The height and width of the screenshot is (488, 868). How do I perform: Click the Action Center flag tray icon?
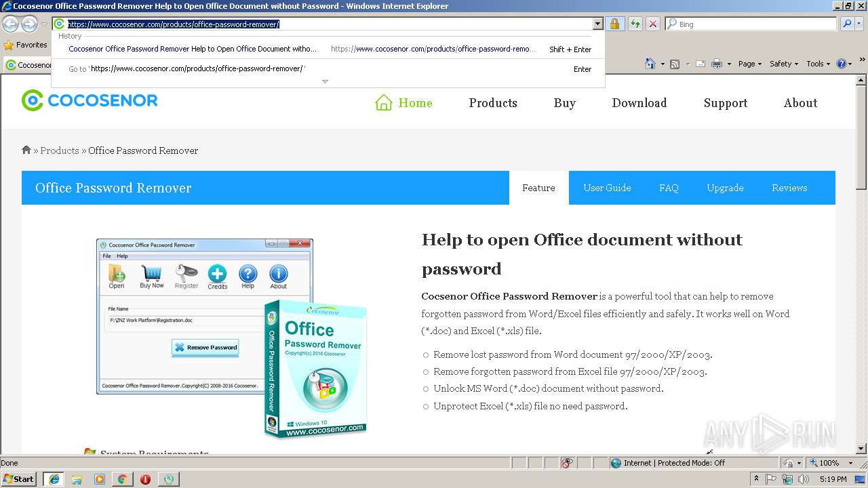pyautogui.click(x=771, y=479)
